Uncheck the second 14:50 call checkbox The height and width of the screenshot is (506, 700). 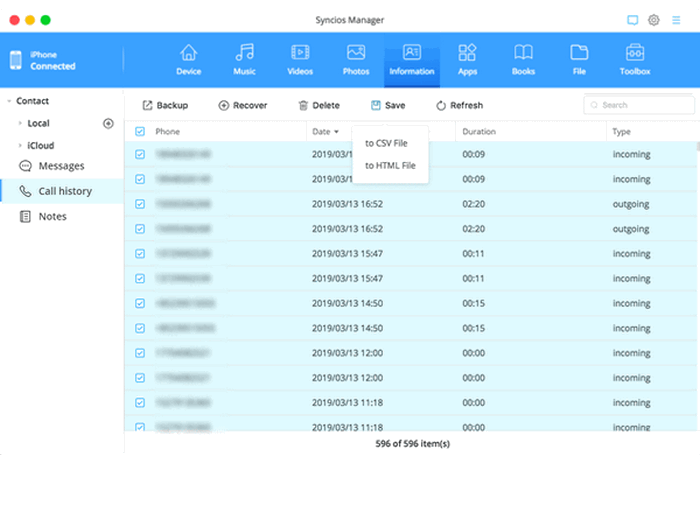140,328
